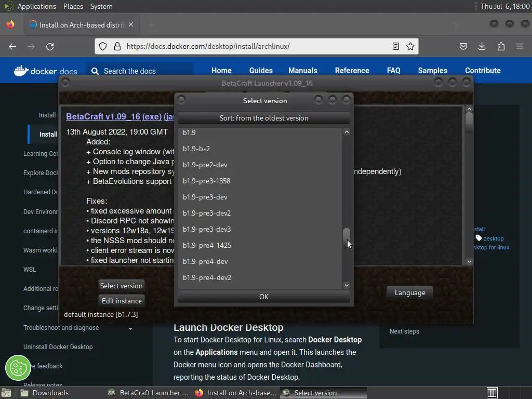Viewport: 532px width, 399px height.
Task: Select version b1.9 in the list
Action: 260,132
